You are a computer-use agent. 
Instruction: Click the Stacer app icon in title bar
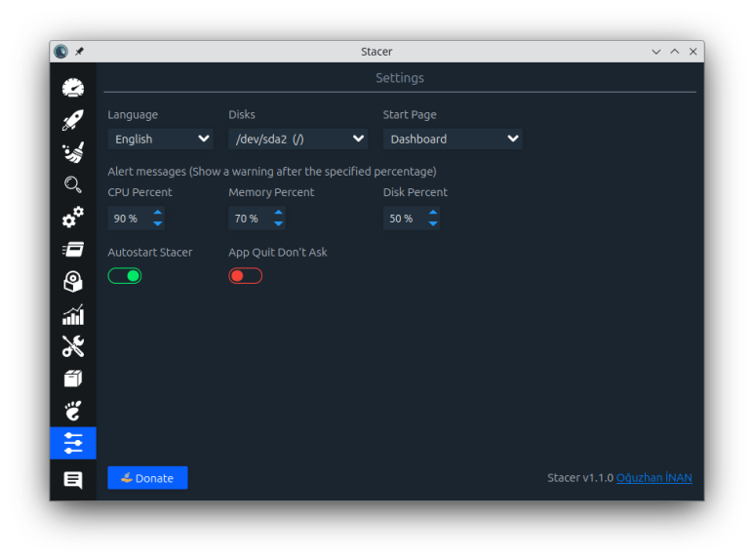point(61,51)
